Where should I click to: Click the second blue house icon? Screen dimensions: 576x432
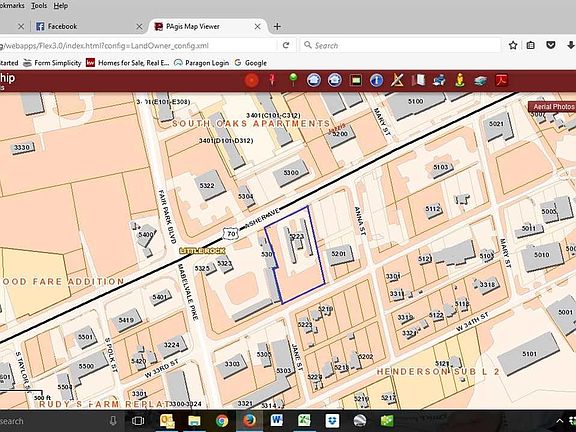(335, 80)
